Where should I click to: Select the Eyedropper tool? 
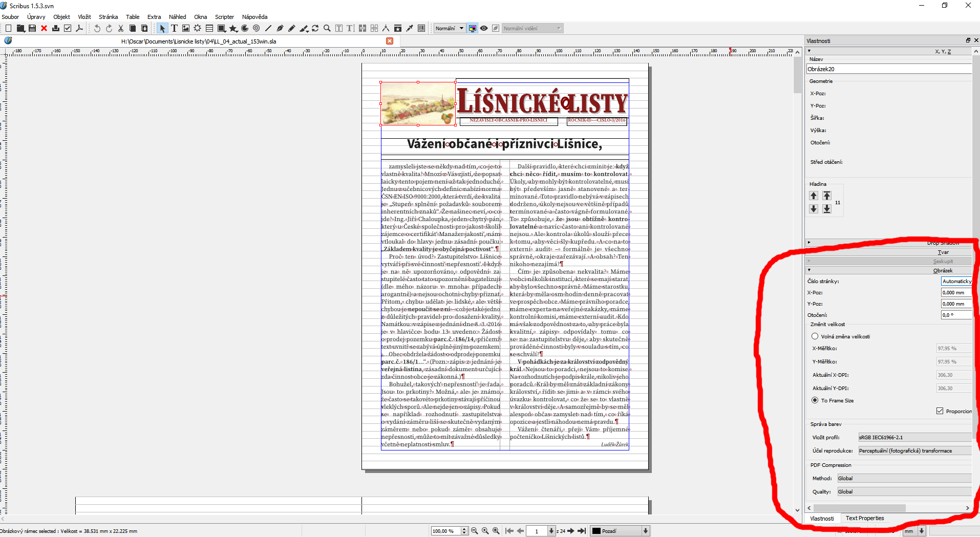[x=409, y=29]
